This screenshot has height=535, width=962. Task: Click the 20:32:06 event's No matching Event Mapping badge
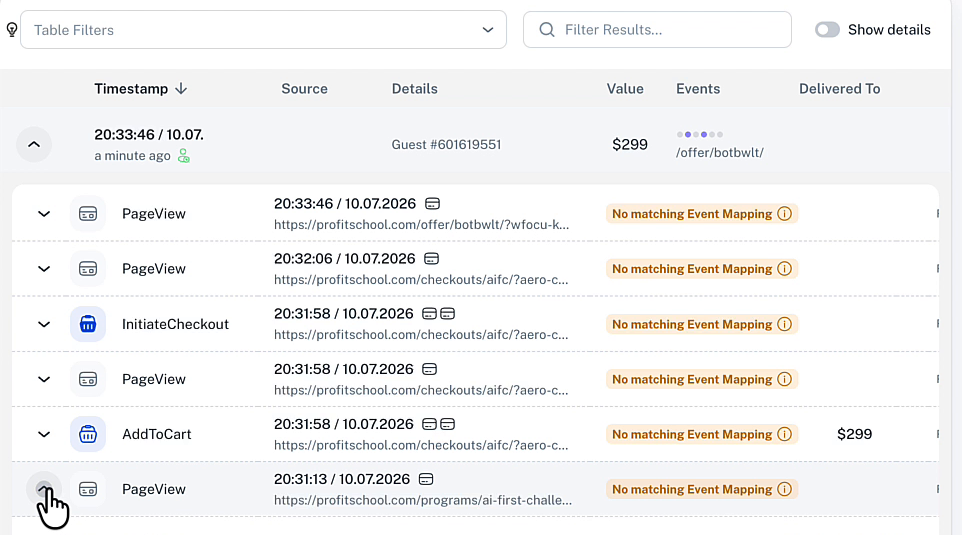pos(701,269)
